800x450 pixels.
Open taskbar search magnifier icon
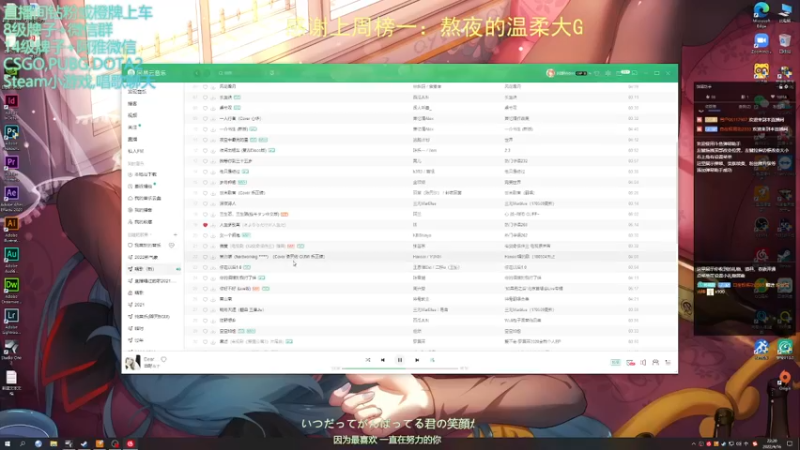click(x=22, y=444)
